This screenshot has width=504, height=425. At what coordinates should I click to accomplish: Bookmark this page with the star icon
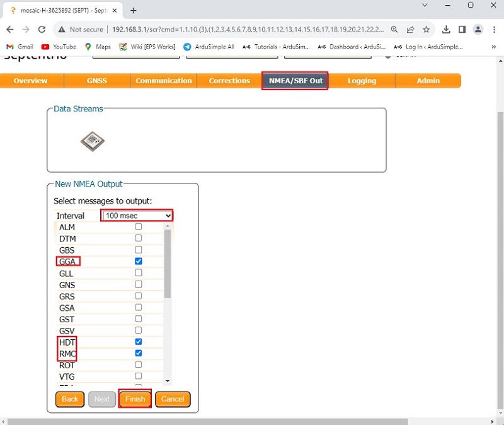(x=427, y=30)
